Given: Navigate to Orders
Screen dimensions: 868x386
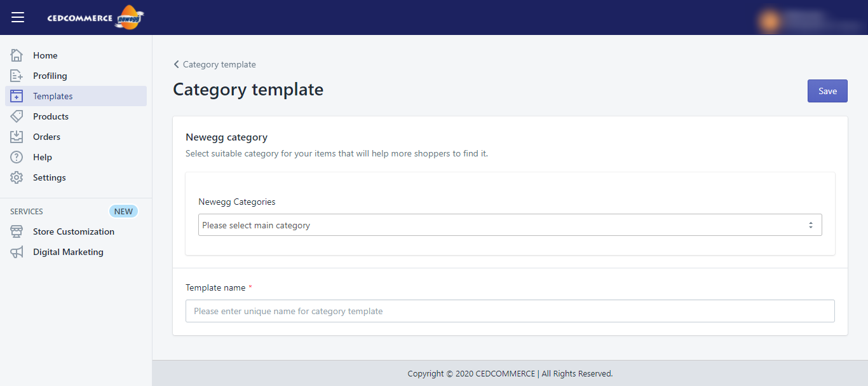Looking at the screenshot, I should (x=76, y=137).
